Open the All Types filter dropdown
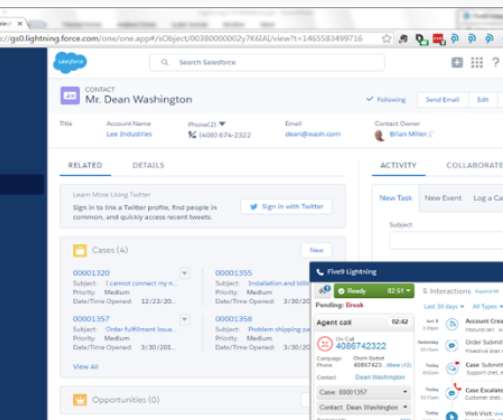Viewport: 503px width, 420px height. click(487, 307)
